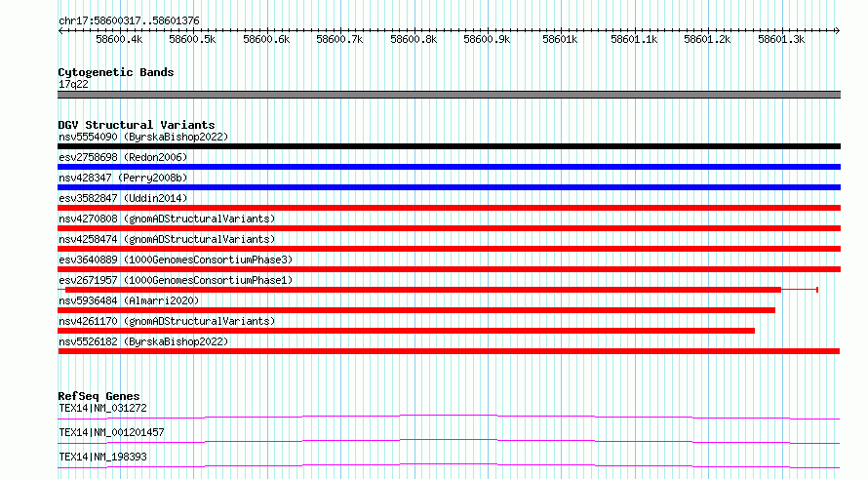This screenshot has height=479, width=868.
Task: Select the black nsv5554090 variant bar
Action: click(449, 146)
